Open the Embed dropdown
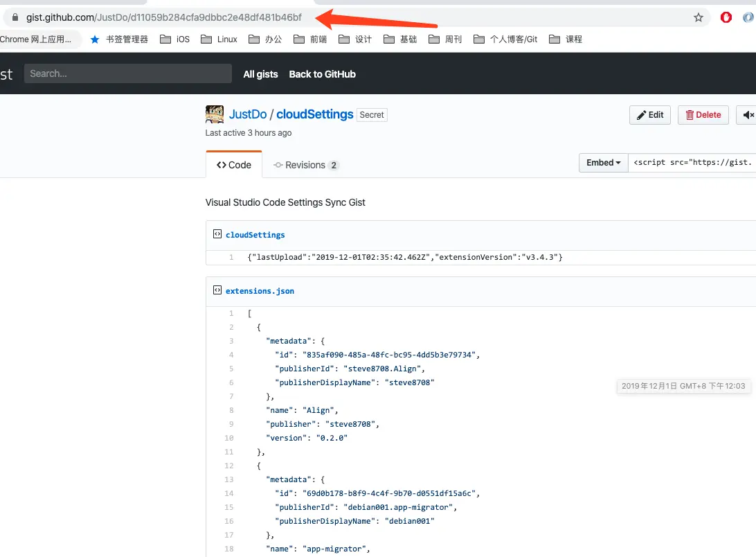Image resolution: width=756 pixels, height=557 pixels. [x=603, y=163]
